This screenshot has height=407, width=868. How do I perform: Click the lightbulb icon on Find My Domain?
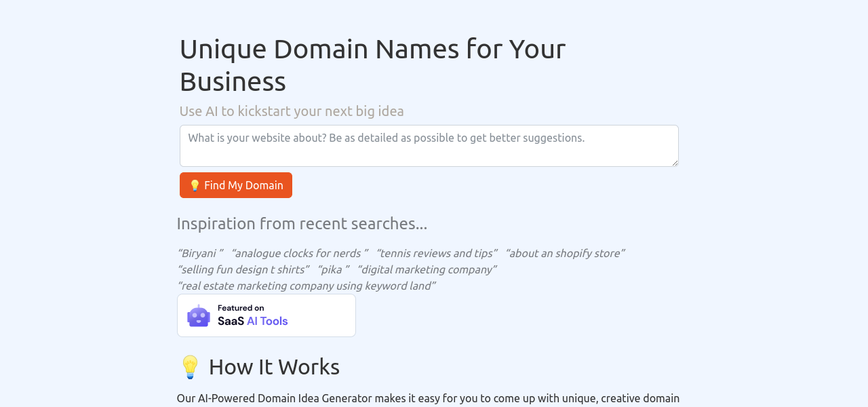(195, 185)
